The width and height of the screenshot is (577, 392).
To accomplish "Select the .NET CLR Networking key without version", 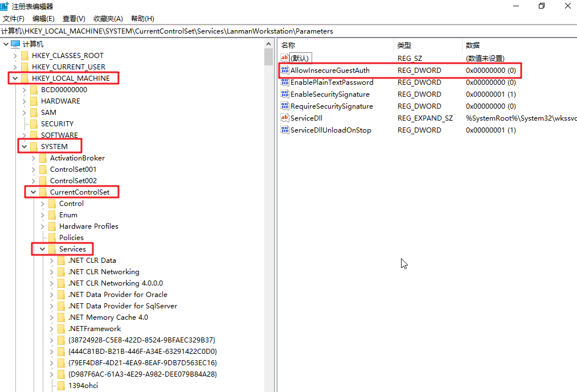I will click(x=104, y=272).
